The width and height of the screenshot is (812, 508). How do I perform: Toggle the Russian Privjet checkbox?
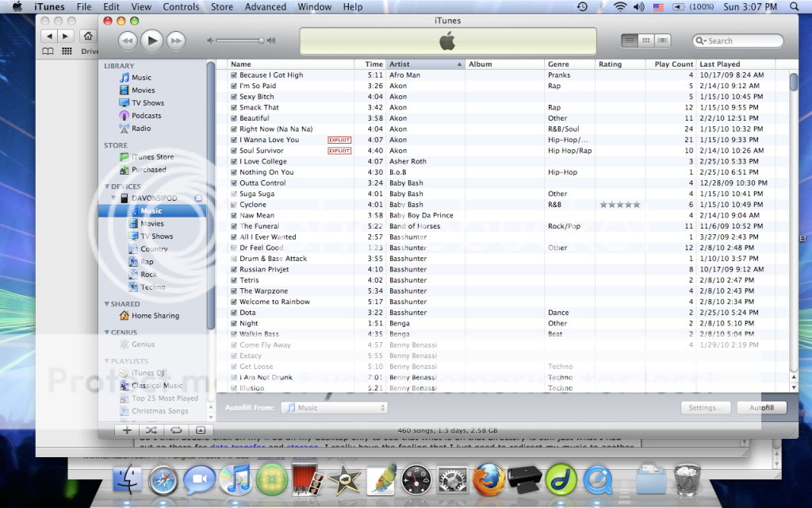click(234, 269)
